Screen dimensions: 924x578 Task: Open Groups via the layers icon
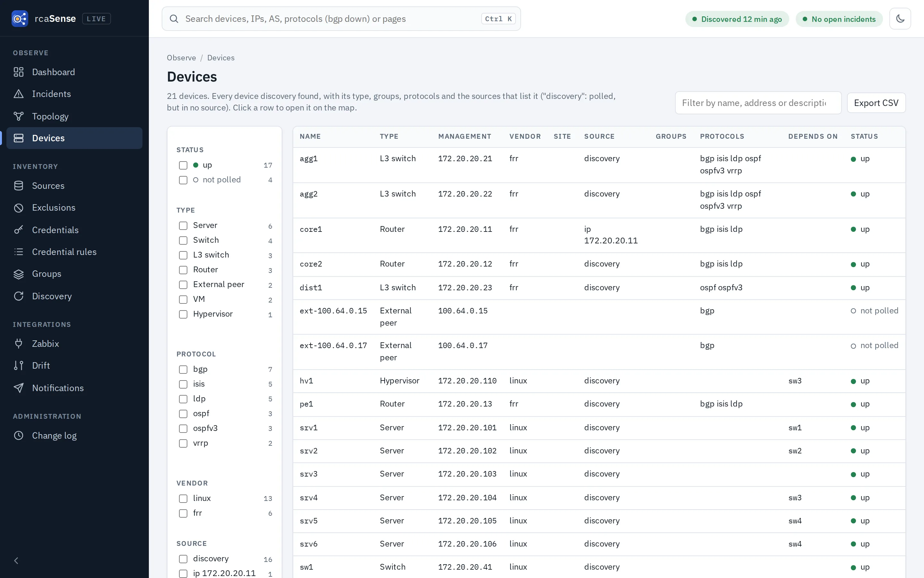pos(18,274)
